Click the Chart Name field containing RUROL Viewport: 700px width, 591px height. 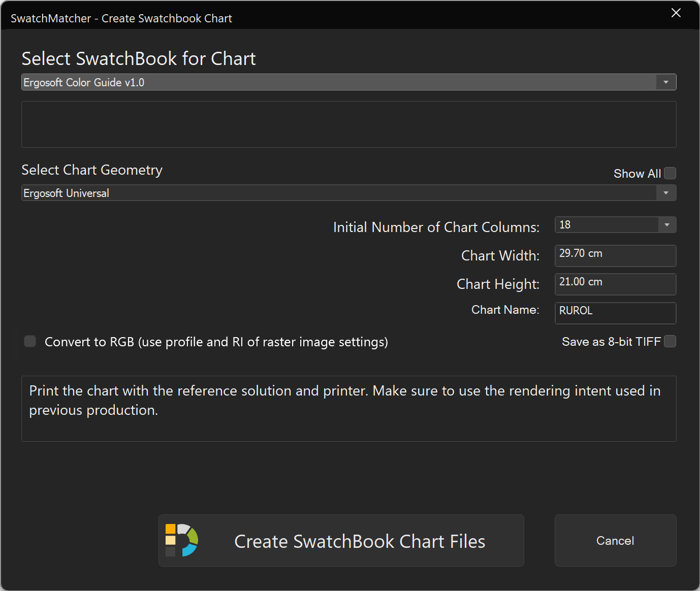point(615,313)
